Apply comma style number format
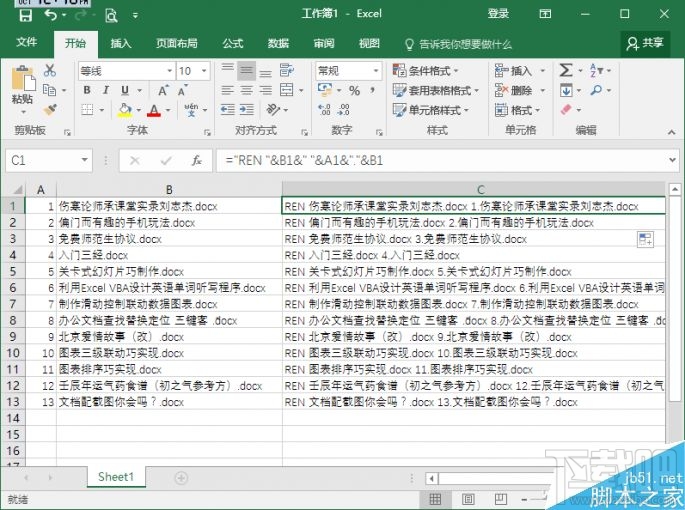The width and height of the screenshot is (685, 510). point(373,90)
